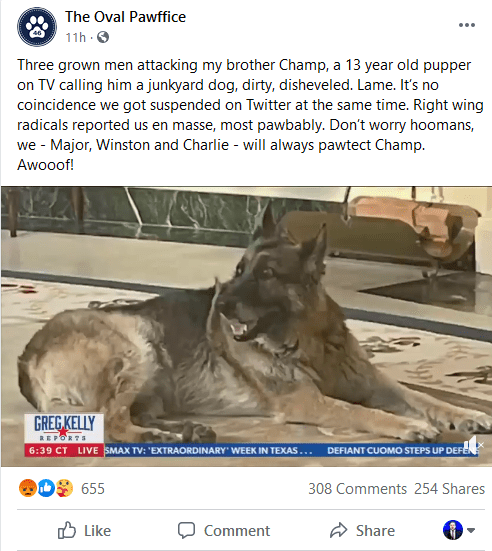Open The Oval Pawffice page name link
Screen dimensions: 492x551
tap(125, 17)
